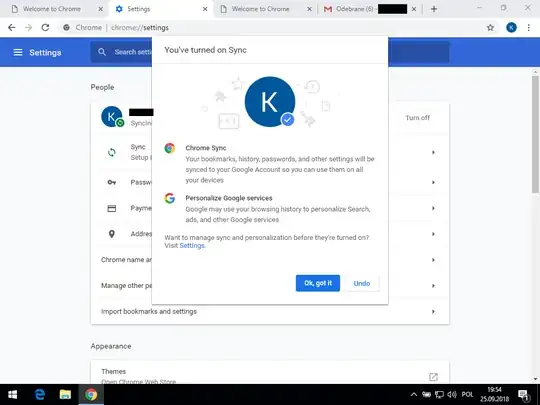Viewport: 540px width, 405px height.
Task: Open Import bookmarks and settings
Action: tap(270, 312)
